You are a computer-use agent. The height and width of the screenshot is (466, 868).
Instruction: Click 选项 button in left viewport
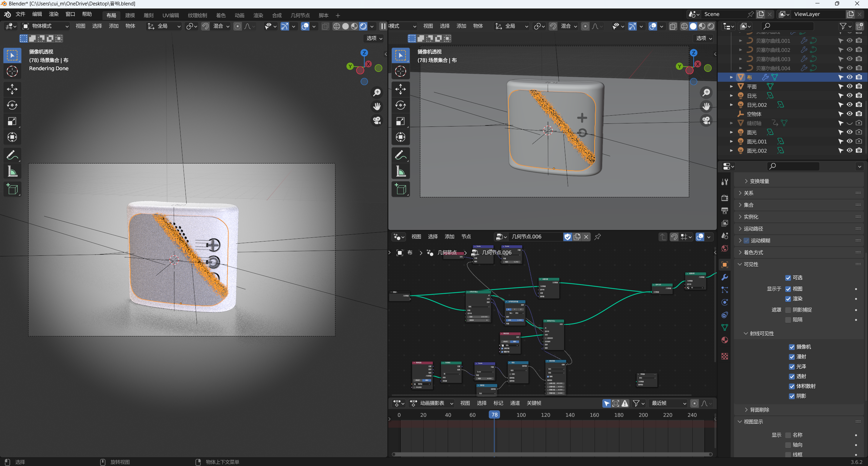(374, 38)
